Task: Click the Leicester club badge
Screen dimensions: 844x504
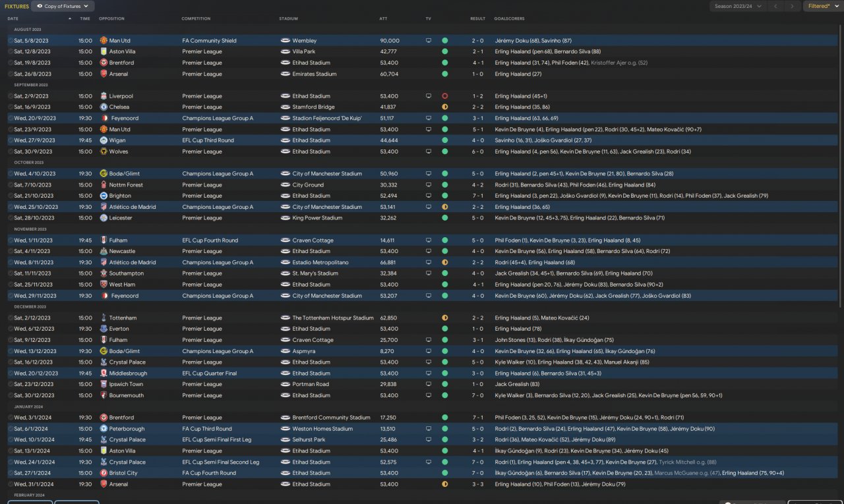Action: pos(104,218)
